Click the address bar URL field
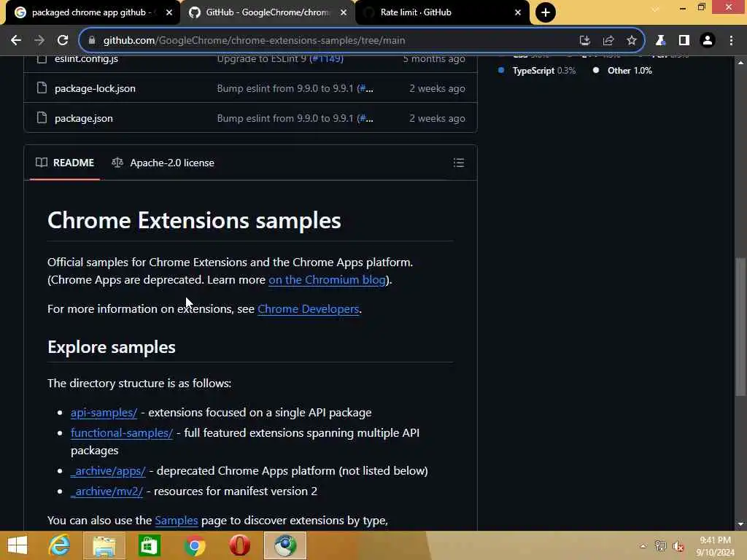The width and height of the screenshot is (747, 560). [333, 41]
